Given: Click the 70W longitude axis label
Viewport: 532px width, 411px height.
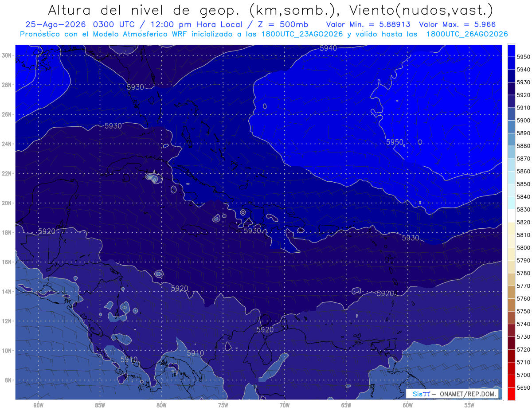Looking at the screenshot, I should [285, 405].
